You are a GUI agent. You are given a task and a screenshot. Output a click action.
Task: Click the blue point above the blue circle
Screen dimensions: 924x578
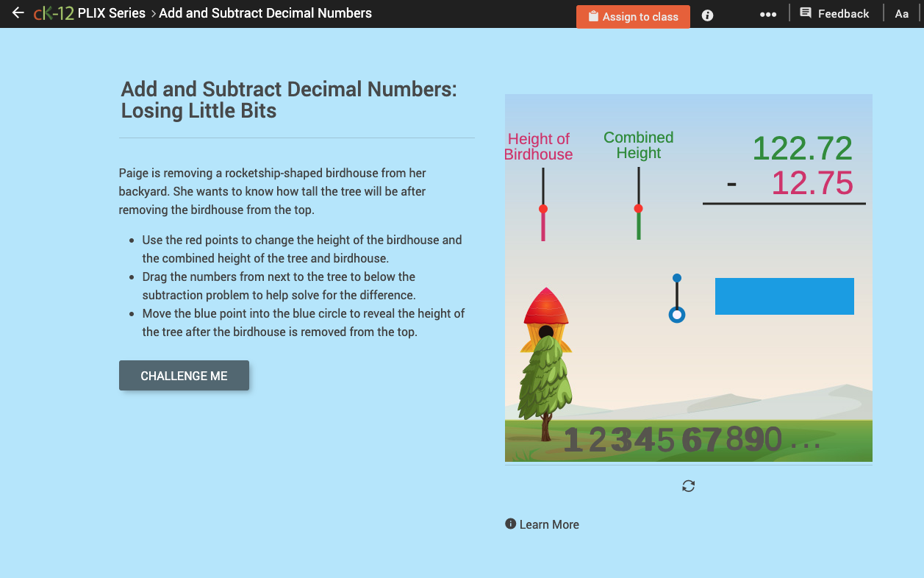click(x=676, y=278)
